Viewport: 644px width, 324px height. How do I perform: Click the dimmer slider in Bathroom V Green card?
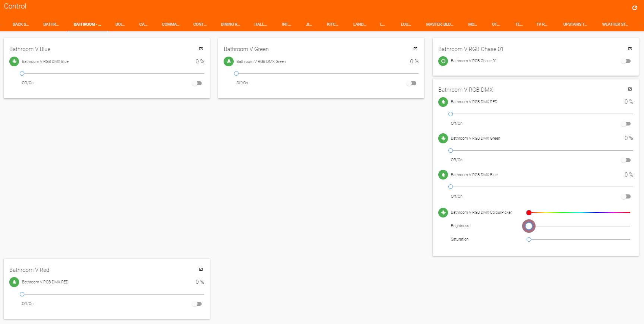pyautogui.click(x=327, y=73)
